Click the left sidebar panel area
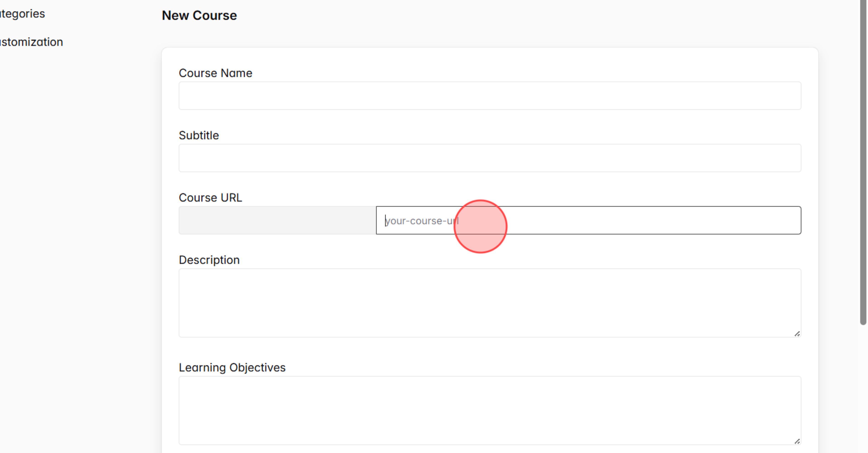868x453 pixels. pyautogui.click(x=67, y=202)
